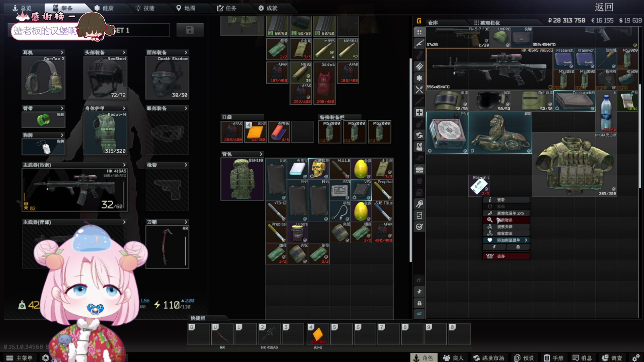Click the crown discard icon beside 丢弃
This screenshot has width=644, height=362.
[x=490, y=256]
